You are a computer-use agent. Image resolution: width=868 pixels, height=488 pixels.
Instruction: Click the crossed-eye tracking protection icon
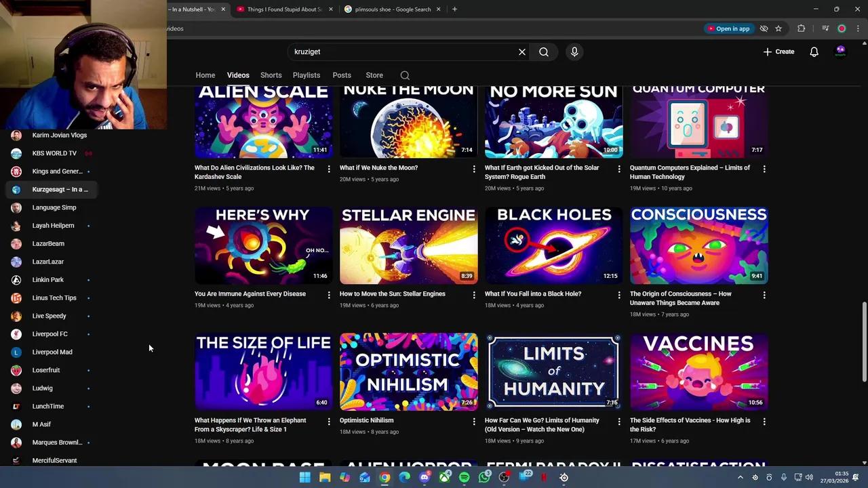pyautogui.click(x=764, y=28)
